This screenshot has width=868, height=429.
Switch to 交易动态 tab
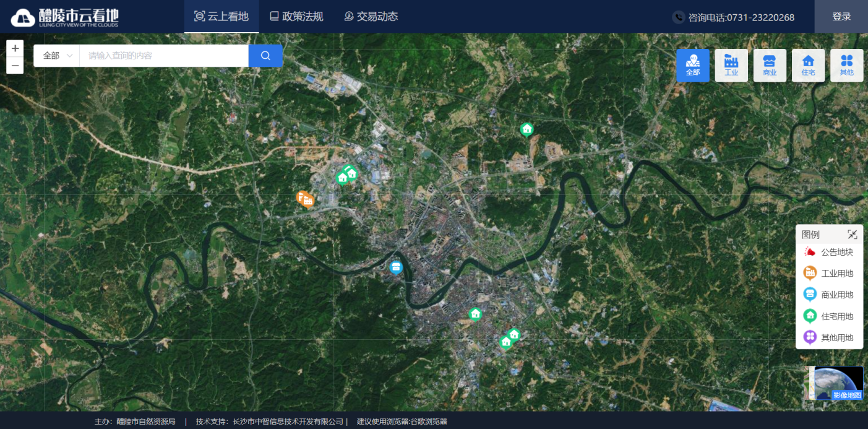coord(371,17)
